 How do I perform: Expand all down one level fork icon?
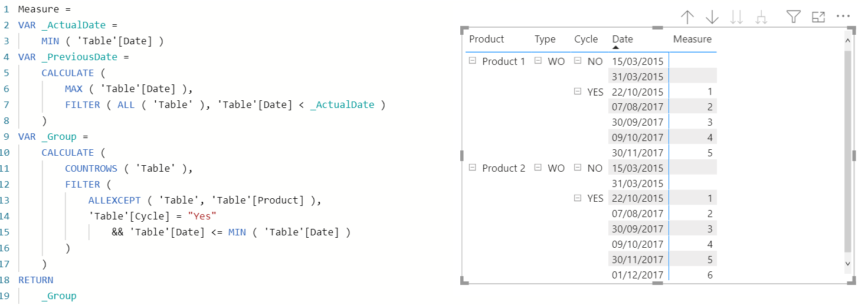(762, 18)
